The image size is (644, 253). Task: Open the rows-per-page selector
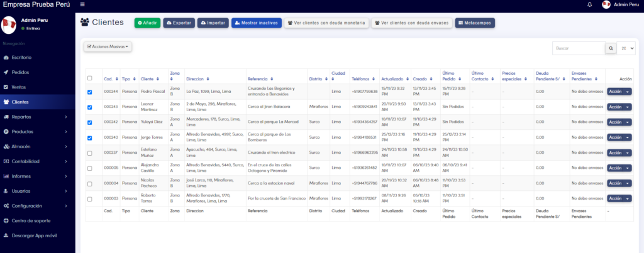click(626, 48)
